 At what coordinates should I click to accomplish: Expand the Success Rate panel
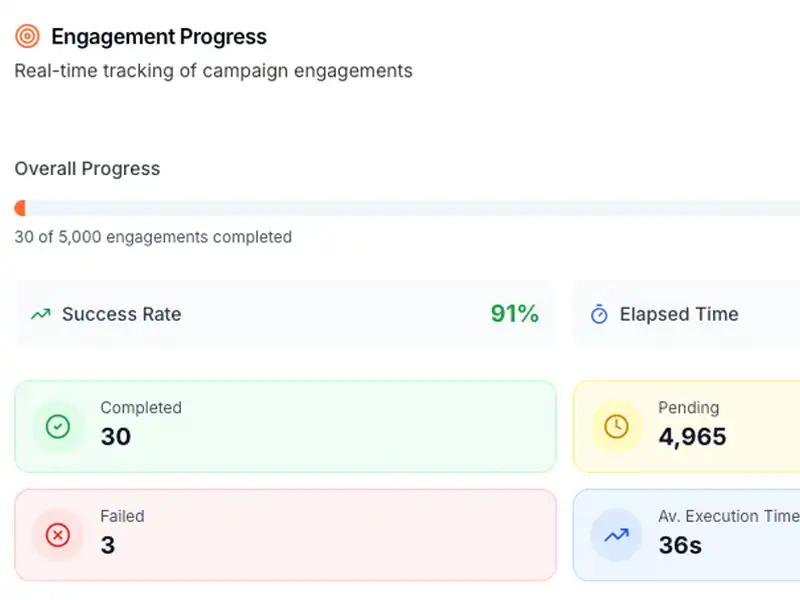[x=285, y=314]
